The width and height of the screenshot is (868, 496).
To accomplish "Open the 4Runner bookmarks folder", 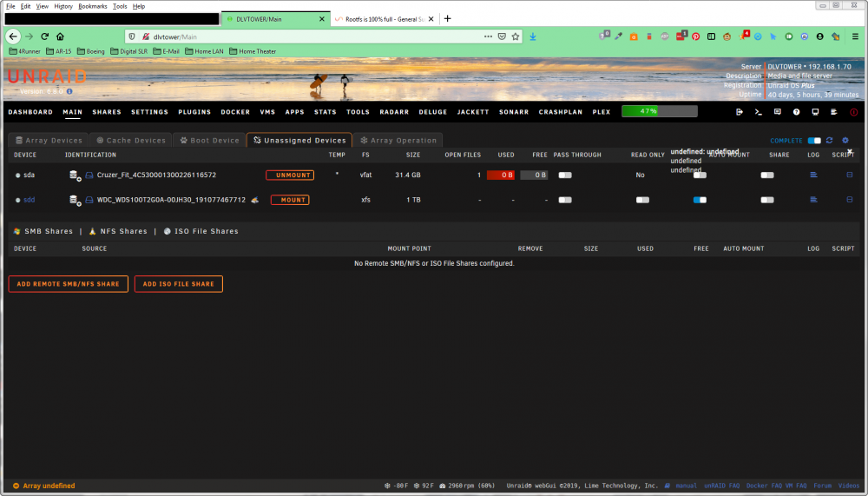I will click(x=25, y=51).
